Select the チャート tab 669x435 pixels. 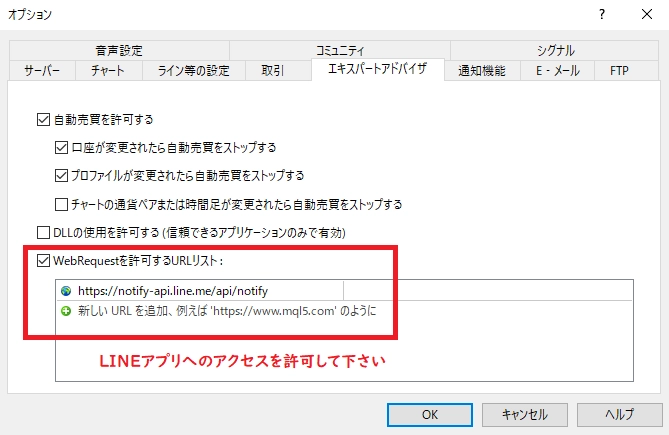click(108, 70)
